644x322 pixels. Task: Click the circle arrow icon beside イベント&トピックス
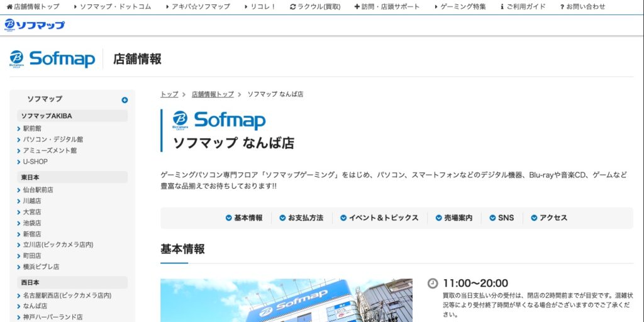coord(343,218)
